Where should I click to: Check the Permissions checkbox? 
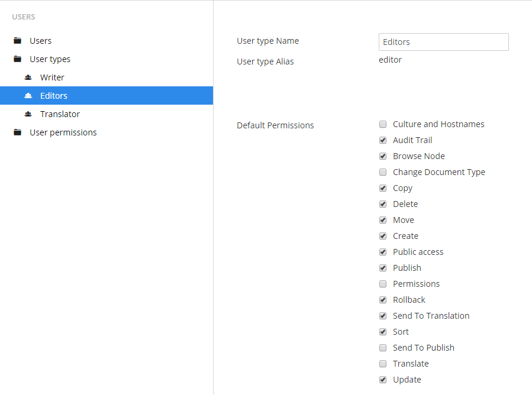pyautogui.click(x=383, y=284)
